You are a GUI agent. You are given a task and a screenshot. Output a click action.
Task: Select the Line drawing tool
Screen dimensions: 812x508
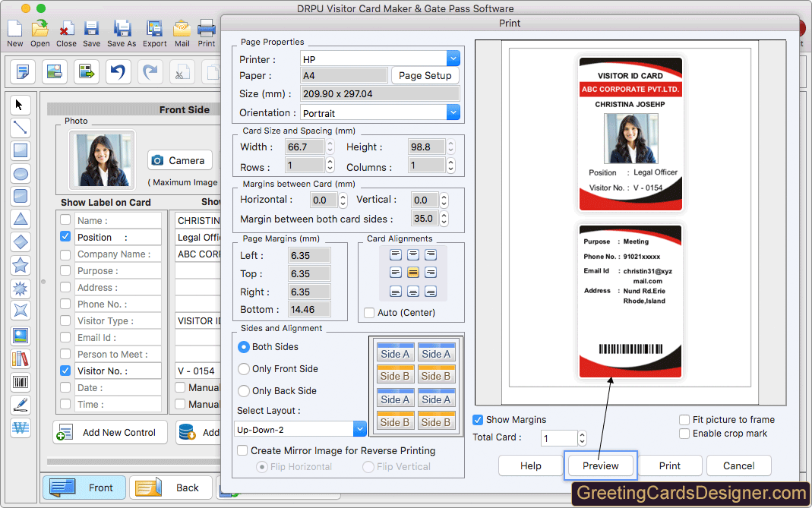point(20,128)
